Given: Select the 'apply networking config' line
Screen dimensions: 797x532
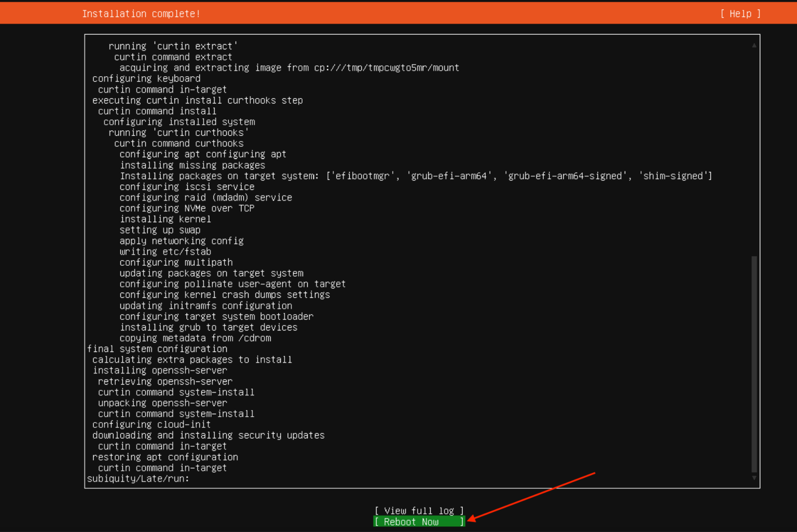Looking at the screenshot, I should pyautogui.click(x=181, y=240).
